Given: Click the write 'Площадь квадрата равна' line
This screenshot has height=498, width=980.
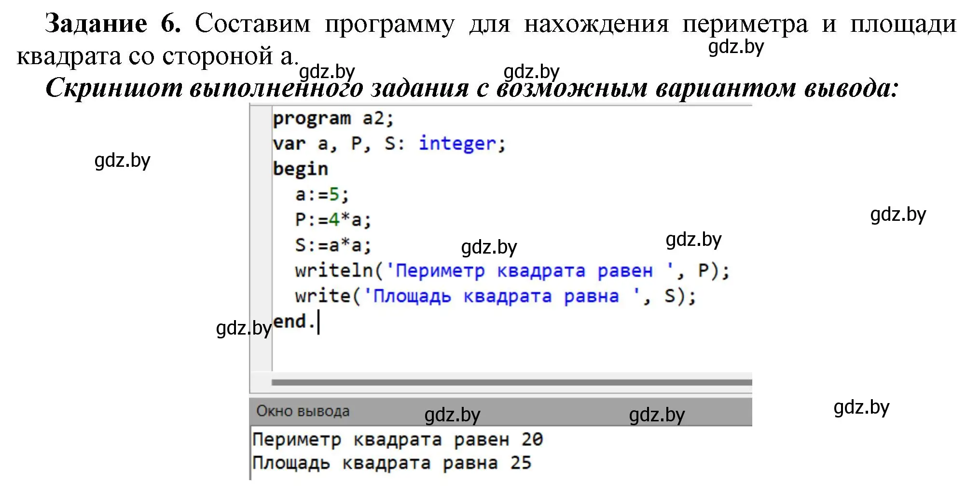Looking at the screenshot, I should coord(496,296).
